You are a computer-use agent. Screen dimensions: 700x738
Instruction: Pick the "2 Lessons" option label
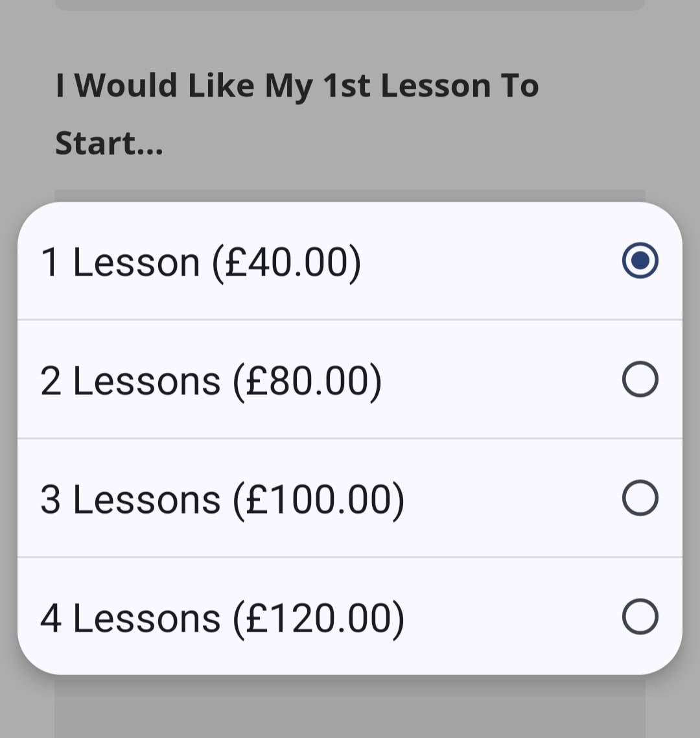pyautogui.click(x=130, y=381)
